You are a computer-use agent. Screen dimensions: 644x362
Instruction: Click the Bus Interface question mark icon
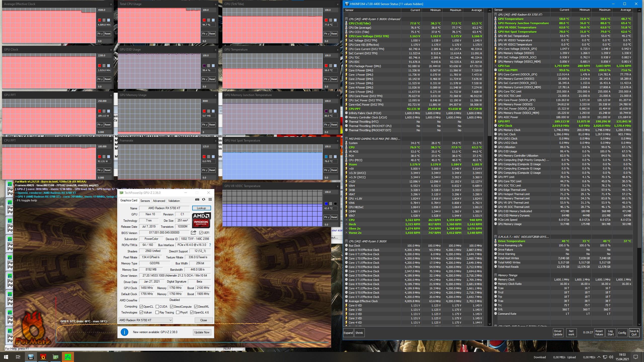tap(210, 245)
